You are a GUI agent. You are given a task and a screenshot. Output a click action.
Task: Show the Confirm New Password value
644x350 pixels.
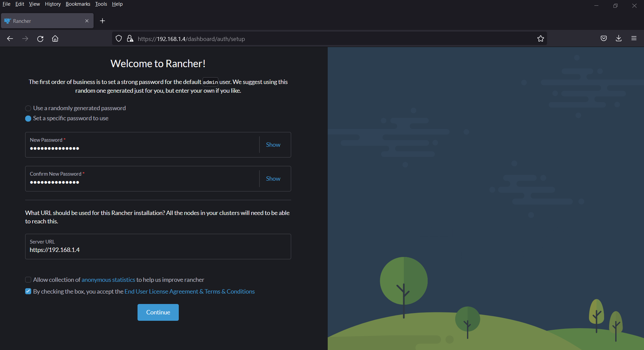273,179
